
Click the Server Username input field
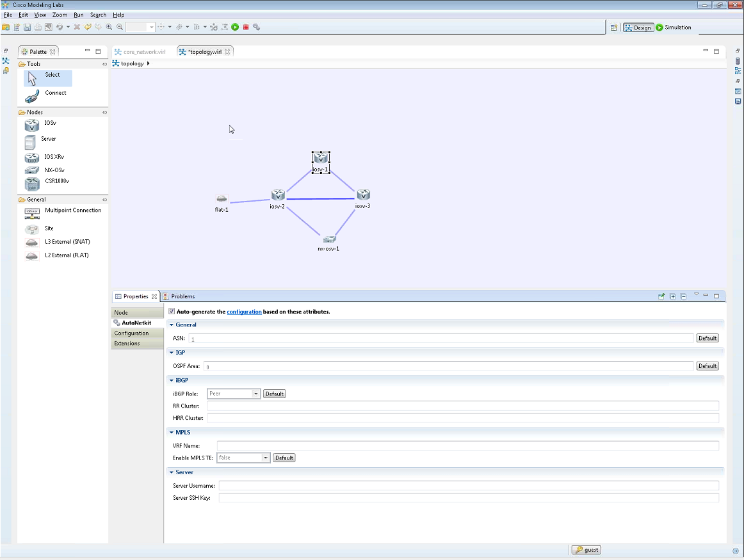pos(469,486)
